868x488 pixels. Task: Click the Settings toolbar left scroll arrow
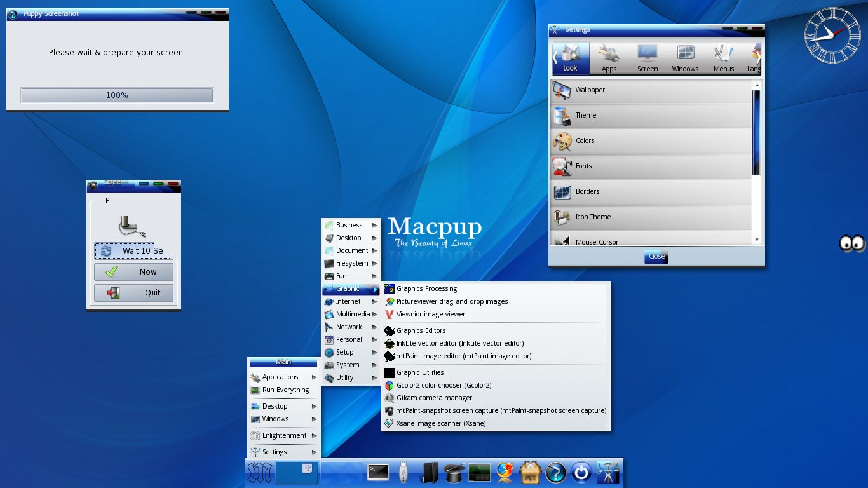555,58
